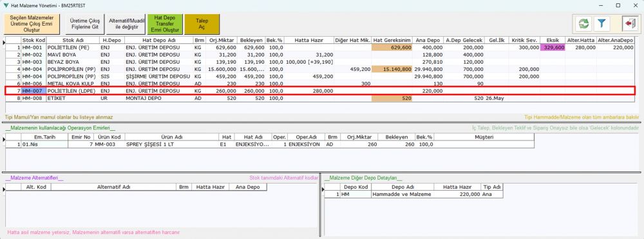Click 'Hat Gereksinim' column header
This screenshot has width=644, height=239.
pyautogui.click(x=392, y=40)
